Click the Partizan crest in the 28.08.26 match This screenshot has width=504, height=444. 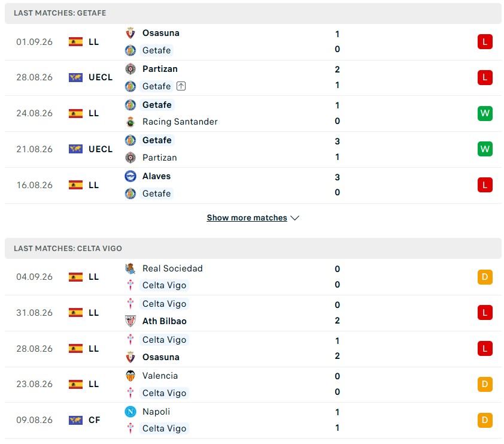130,69
